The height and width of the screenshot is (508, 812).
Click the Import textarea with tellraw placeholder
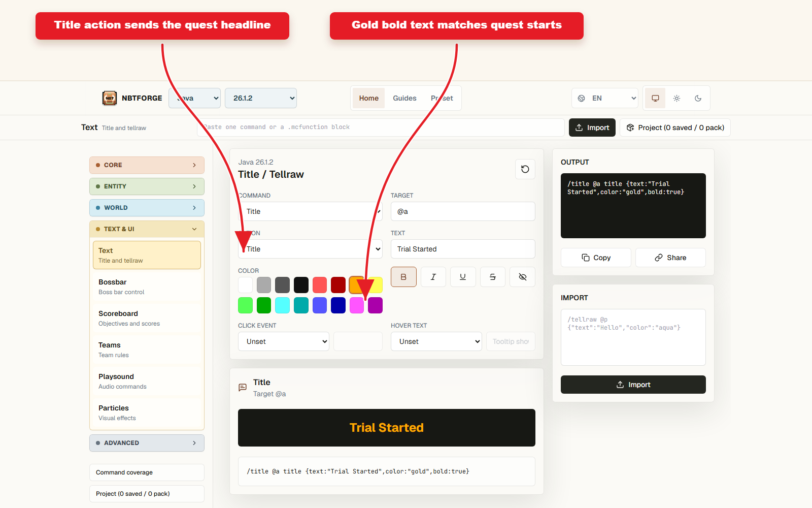[633, 337]
